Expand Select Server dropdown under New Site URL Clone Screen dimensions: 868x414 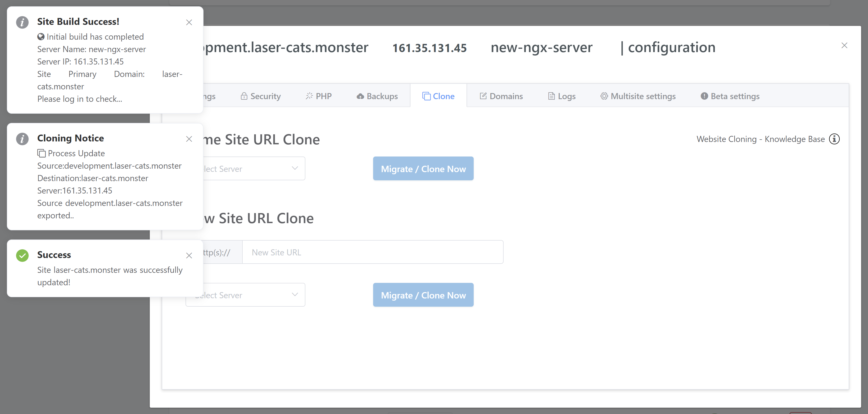(245, 295)
